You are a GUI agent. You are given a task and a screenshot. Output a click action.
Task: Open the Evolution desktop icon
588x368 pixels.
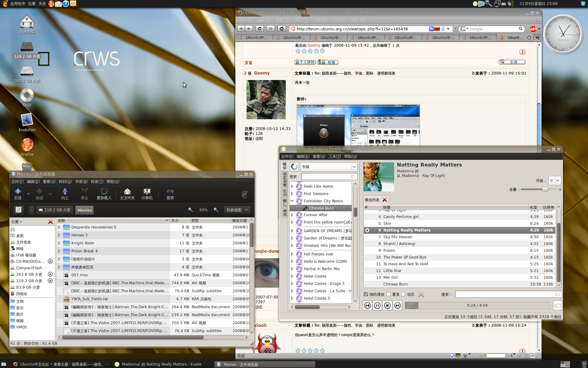[x=27, y=122]
